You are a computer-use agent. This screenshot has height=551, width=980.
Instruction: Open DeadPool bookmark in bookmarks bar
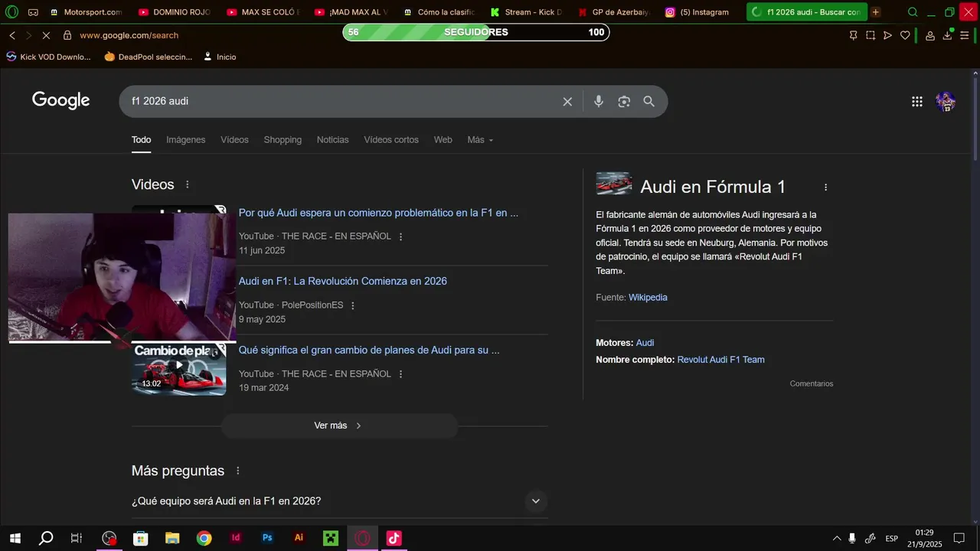148,57
